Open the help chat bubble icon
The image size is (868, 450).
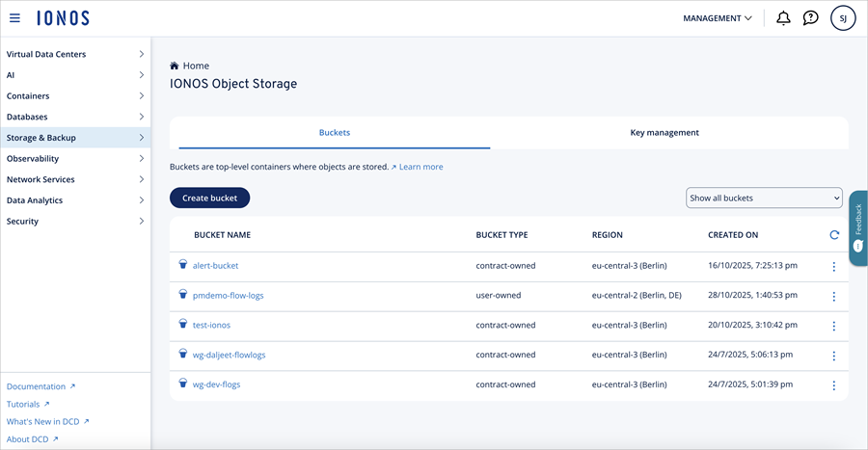[810, 18]
